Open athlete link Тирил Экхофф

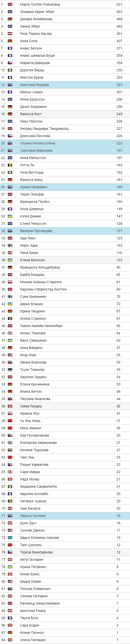32,194
